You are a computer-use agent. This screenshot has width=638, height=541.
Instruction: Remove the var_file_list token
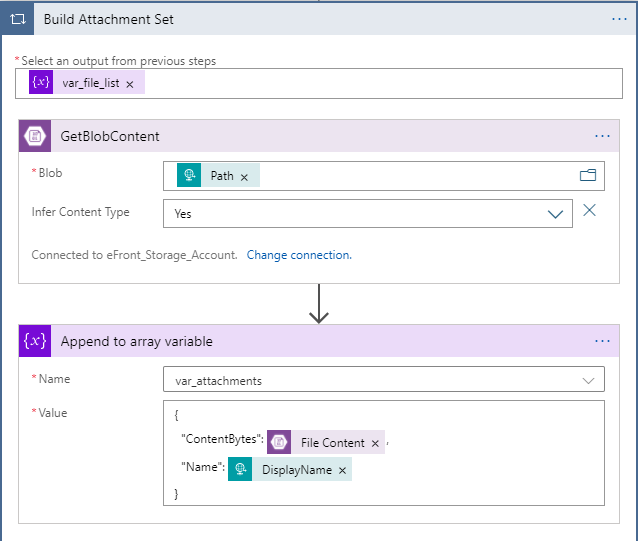(x=130, y=84)
